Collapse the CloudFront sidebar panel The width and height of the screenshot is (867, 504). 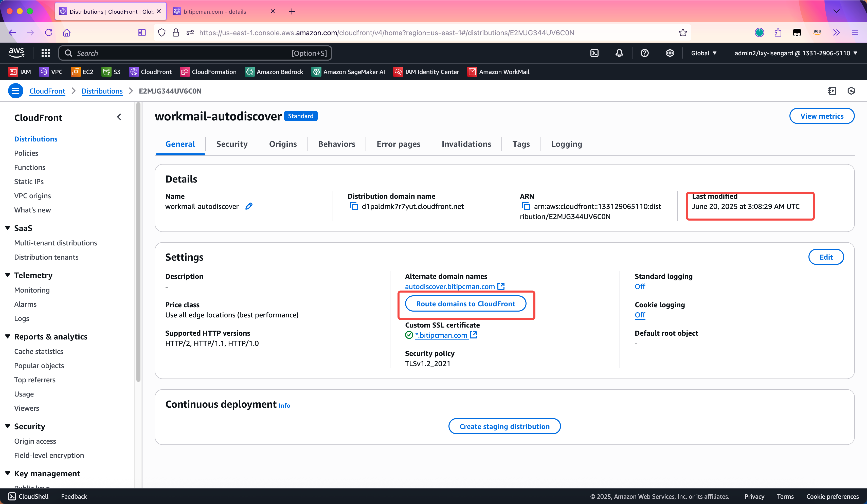tap(119, 117)
